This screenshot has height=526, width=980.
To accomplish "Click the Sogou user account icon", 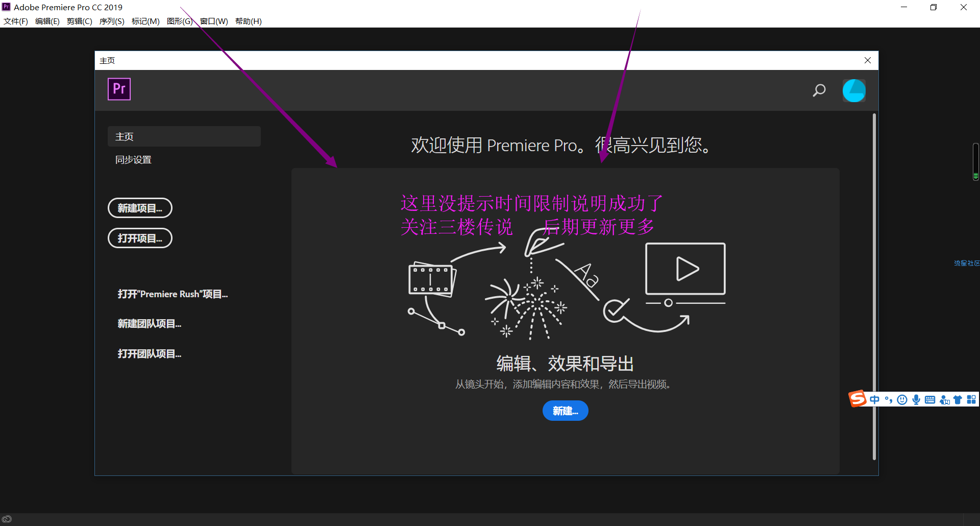I will point(944,399).
